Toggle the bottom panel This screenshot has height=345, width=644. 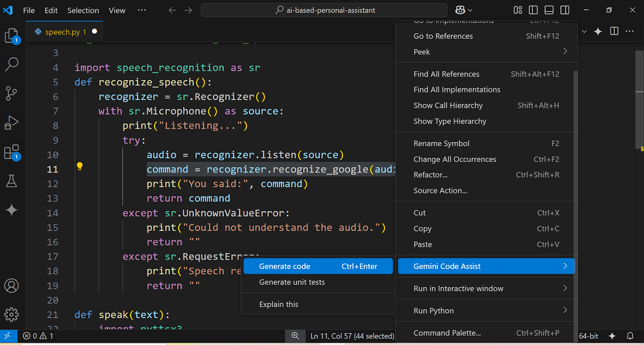click(549, 11)
